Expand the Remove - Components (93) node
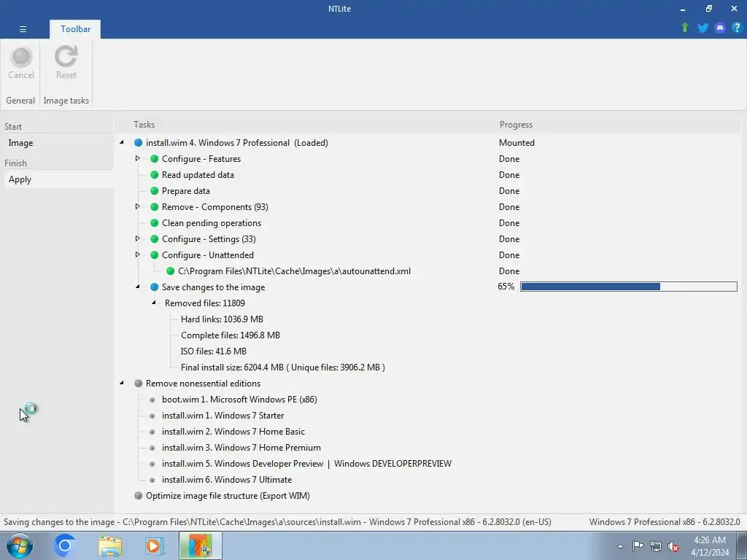 [x=138, y=206]
